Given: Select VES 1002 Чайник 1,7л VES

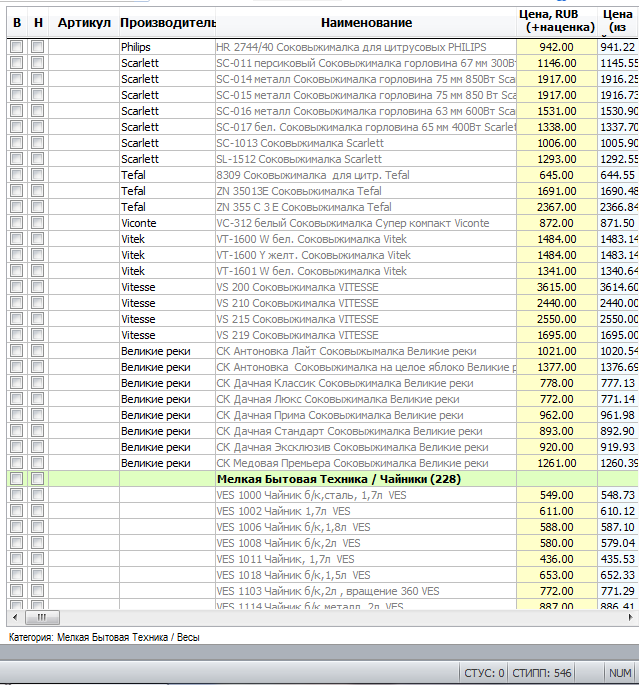Looking at the screenshot, I should point(283,511).
